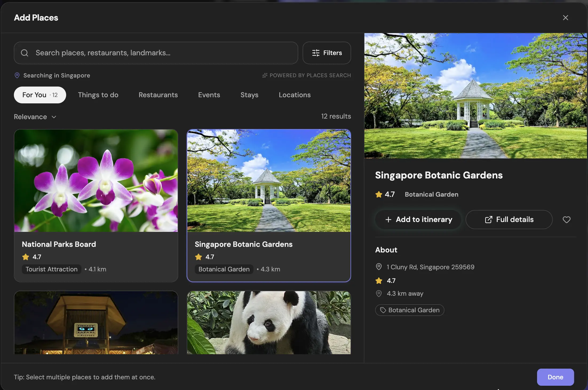Click the sparkle icon by Powered by Places Search
Screen dimensions: 588x390
pos(265,75)
